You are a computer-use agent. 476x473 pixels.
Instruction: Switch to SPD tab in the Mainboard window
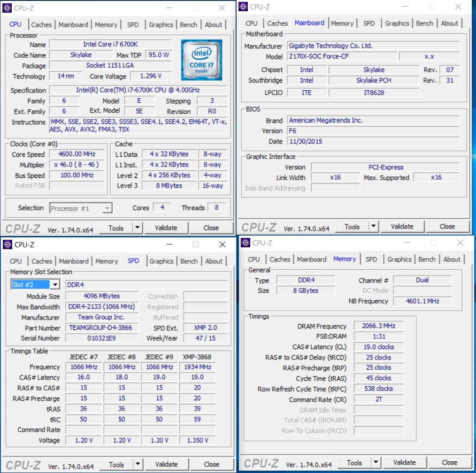click(x=369, y=23)
